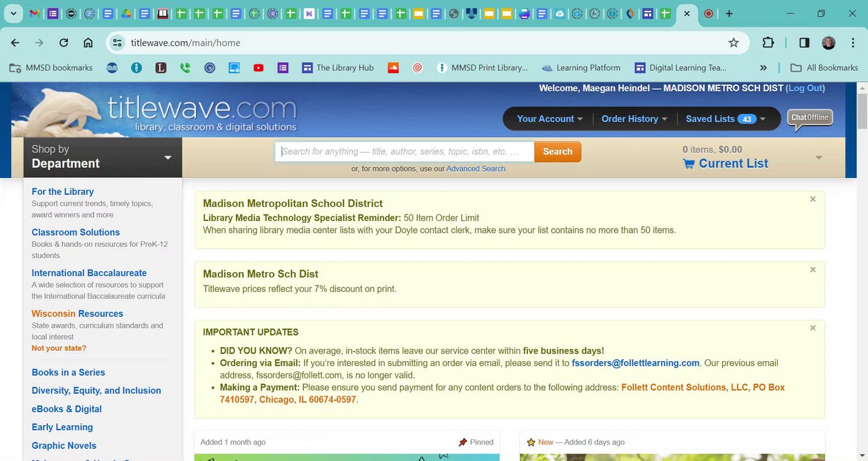Open Diversity, Equity, and Inclusion
Viewport: 868px width, 461px height.
pyautogui.click(x=96, y=391)
